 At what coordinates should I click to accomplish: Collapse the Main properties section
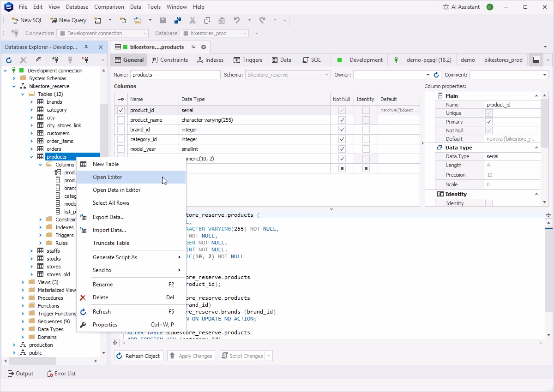click(x=536, y=96)
